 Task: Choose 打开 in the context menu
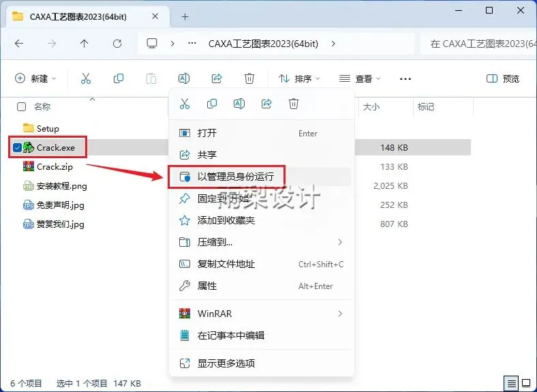pos(261,133)
